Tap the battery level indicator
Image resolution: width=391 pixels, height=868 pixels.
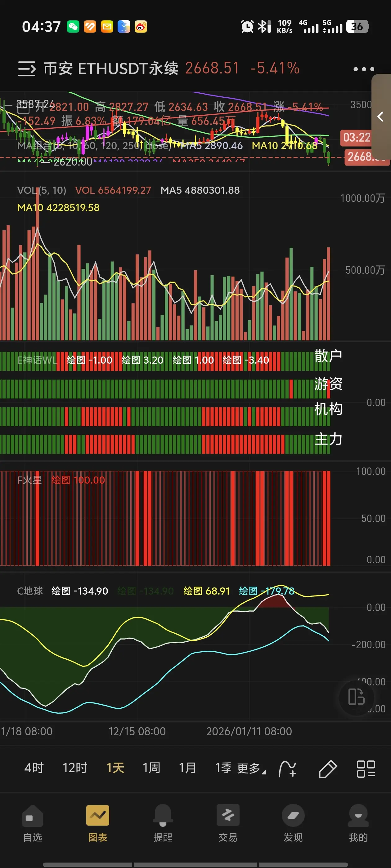click(x=357, y=26)
